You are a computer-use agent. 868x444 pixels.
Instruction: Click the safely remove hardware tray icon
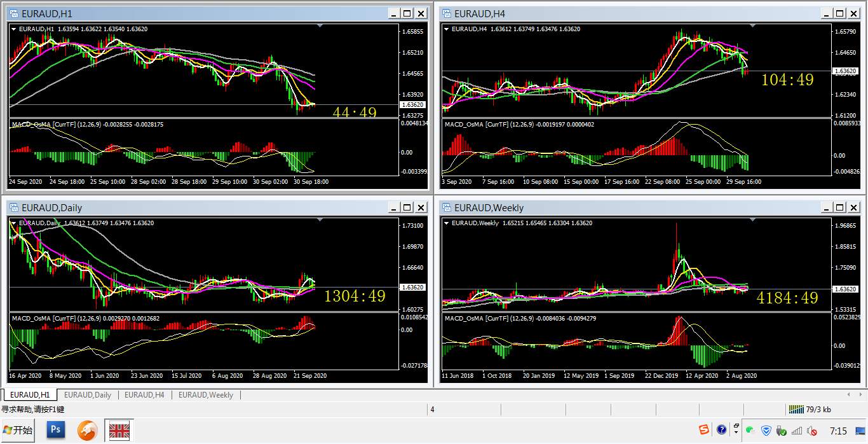781,431
